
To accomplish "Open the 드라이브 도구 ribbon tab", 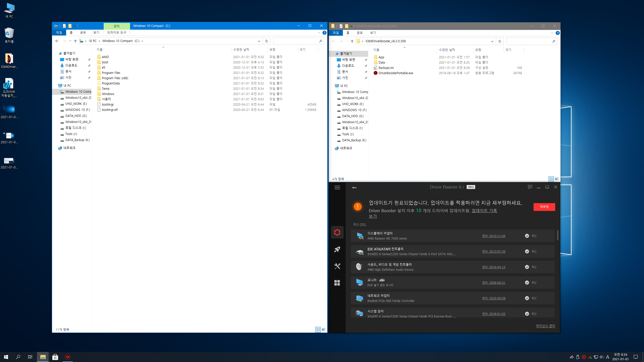I will (x=116, y=32).
